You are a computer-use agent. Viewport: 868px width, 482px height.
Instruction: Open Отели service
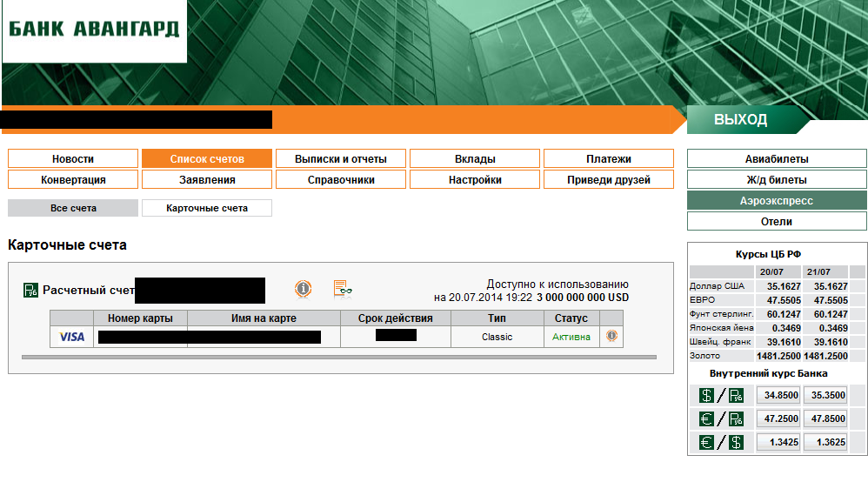tap(777, 221)
